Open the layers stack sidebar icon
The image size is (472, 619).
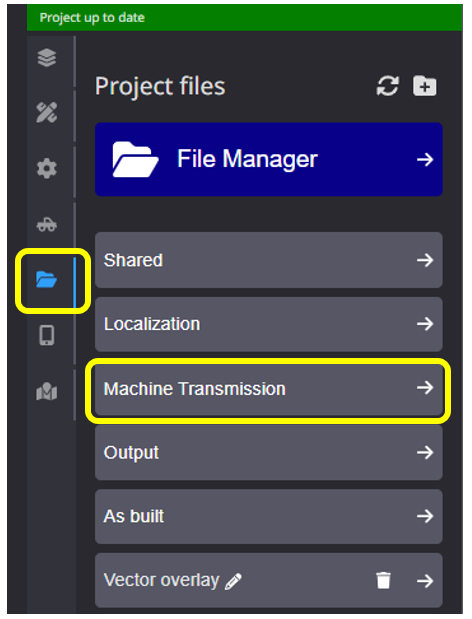tap(47, 58)
